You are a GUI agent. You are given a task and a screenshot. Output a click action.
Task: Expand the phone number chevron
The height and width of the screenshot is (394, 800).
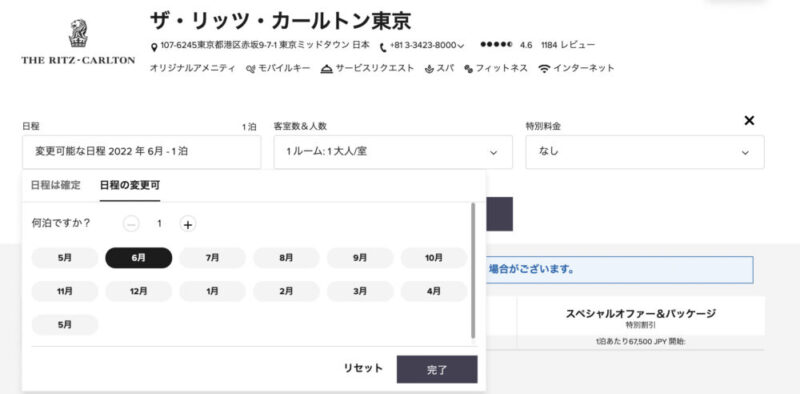pyautogui.click(x=461, y=46)
